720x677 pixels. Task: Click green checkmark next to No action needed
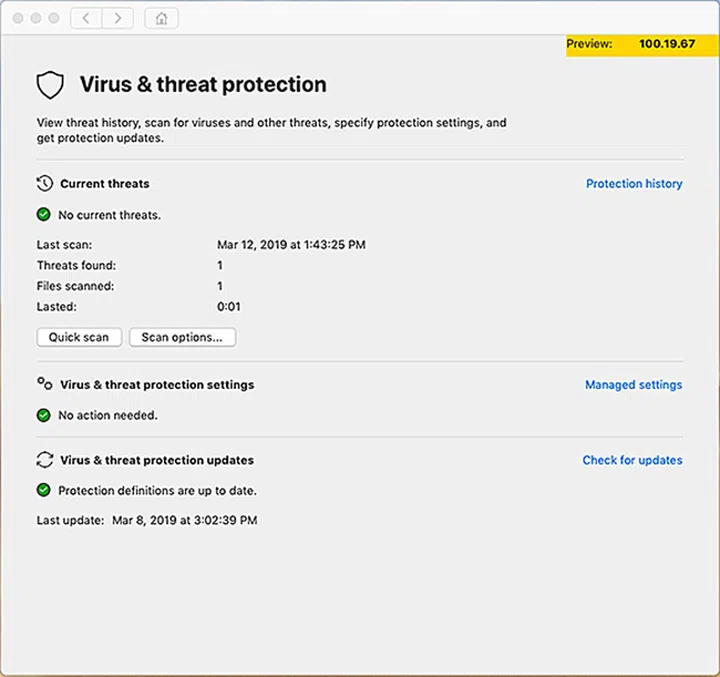coord(43,415)
